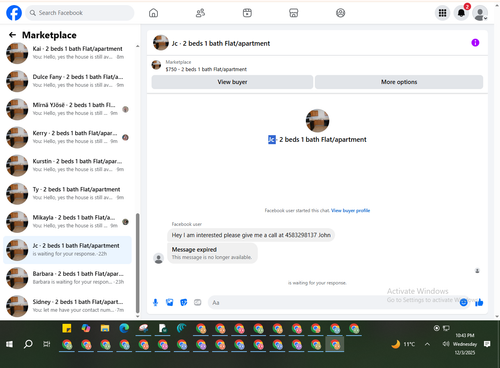Open Sidney's apartment conversation
Image resolution: width=500 pixels, height=368 pixels.
coord(68,306)
